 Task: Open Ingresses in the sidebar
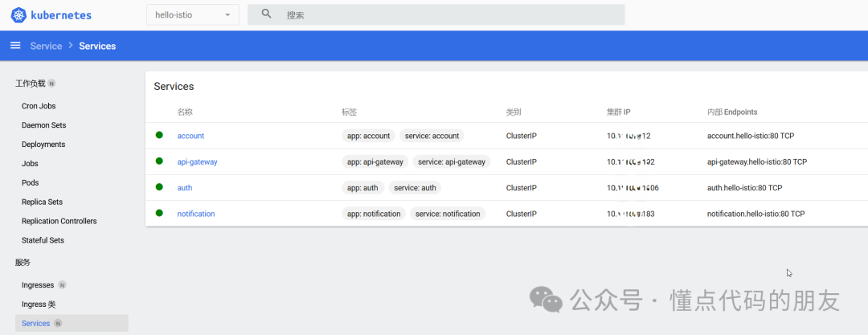(38, 285)
